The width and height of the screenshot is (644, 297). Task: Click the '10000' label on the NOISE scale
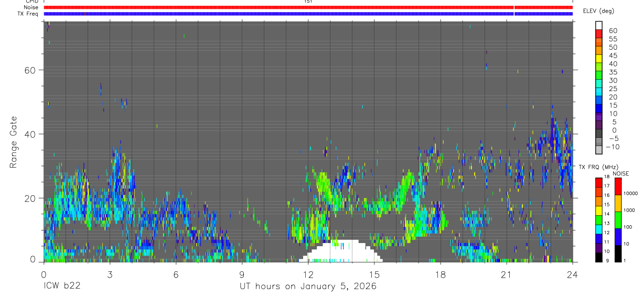(631, 193)
